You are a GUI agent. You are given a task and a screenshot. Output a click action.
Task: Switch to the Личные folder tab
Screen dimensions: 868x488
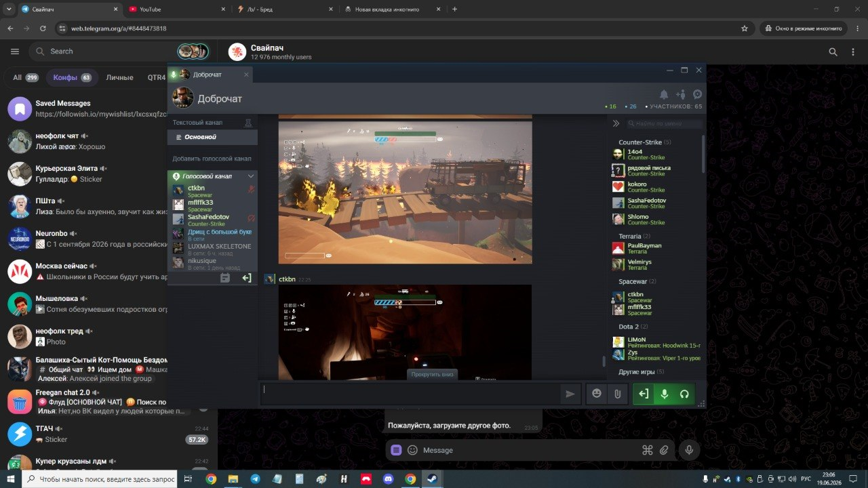click(119, 77)
